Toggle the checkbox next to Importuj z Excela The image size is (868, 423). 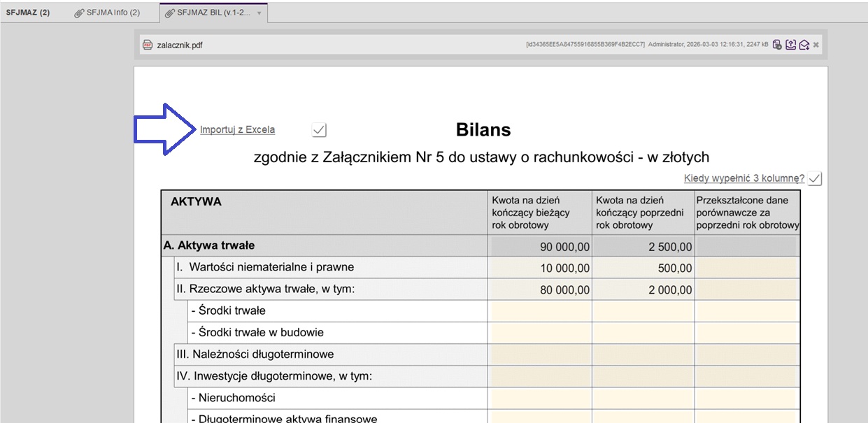(319, 129)
